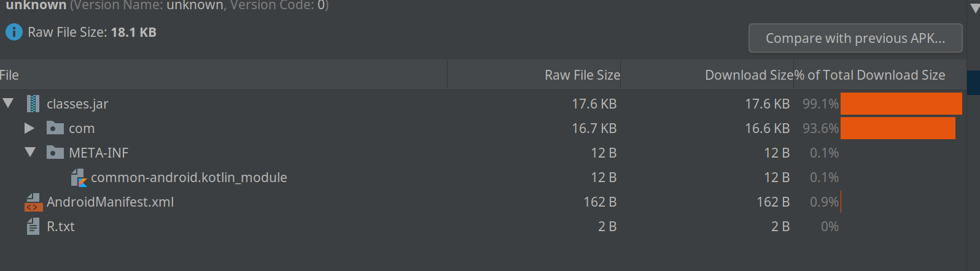980x271 pixels.
Task: Click the com folder icon
Action: pos(55,128)
